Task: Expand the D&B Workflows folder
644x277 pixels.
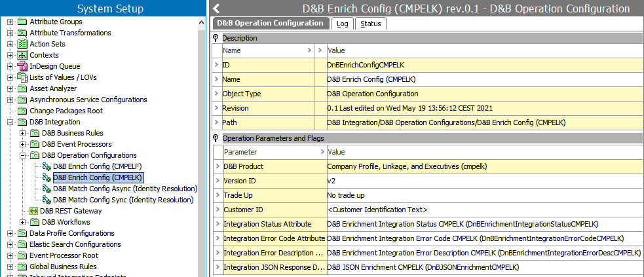Action: [23, 222]
